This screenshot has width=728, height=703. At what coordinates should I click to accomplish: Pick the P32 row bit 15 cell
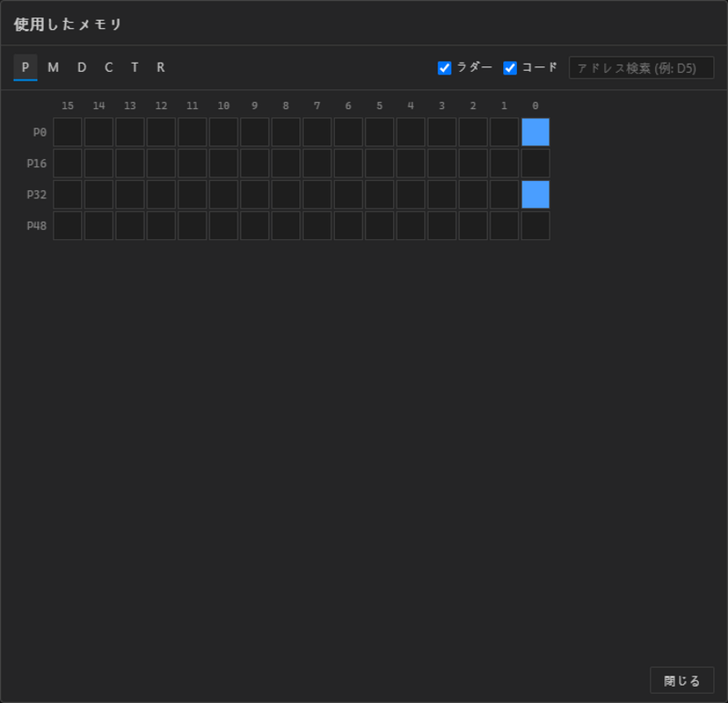point(67,195)
